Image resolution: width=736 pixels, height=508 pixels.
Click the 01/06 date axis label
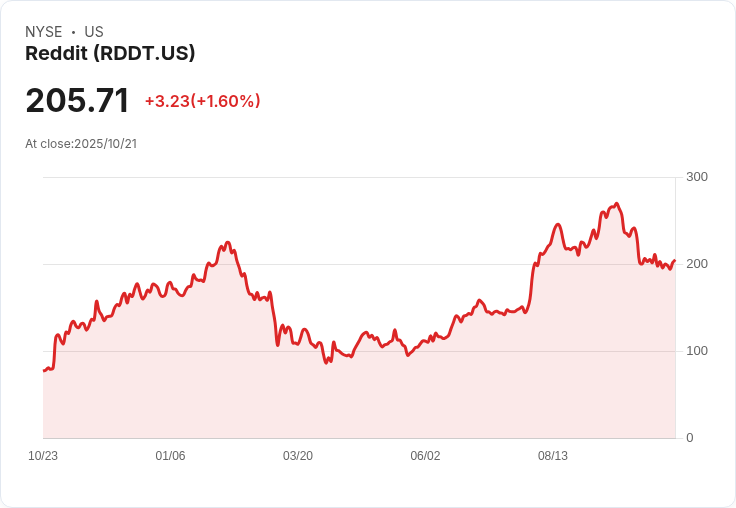(170, 455)
